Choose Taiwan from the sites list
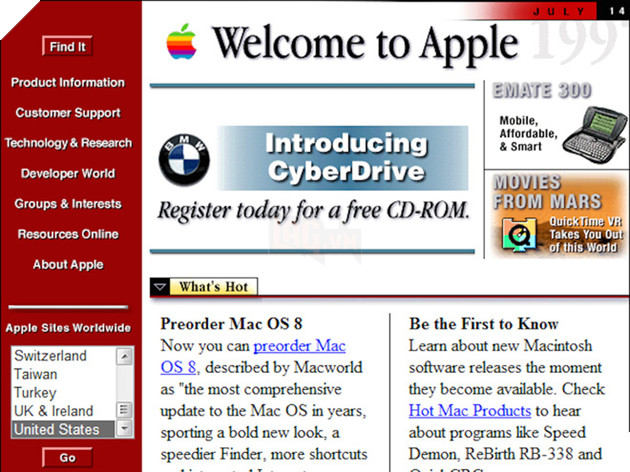The height and width of the screenshot is (472, 630). coord(35,374)
